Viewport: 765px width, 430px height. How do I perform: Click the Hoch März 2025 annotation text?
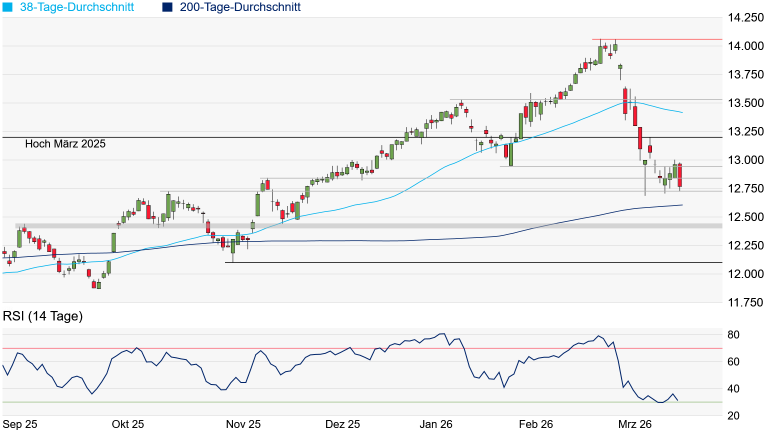click(x=66, y=144)
